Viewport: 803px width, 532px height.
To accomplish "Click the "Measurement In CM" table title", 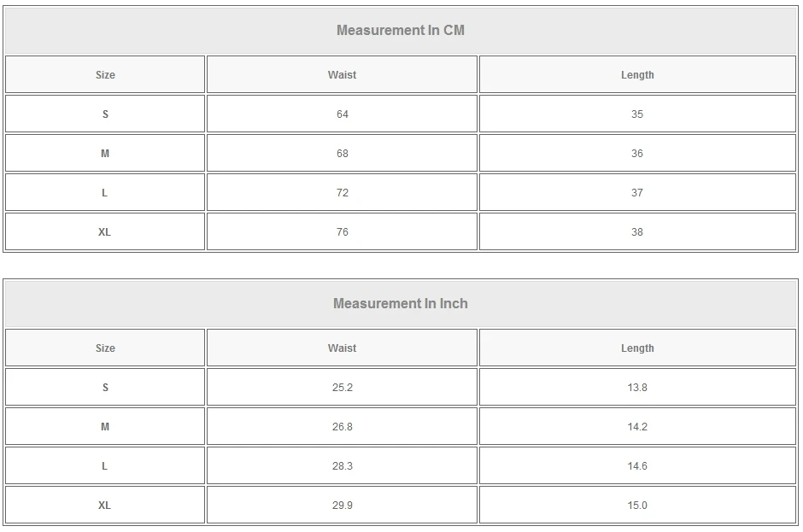I will point(400,31).
